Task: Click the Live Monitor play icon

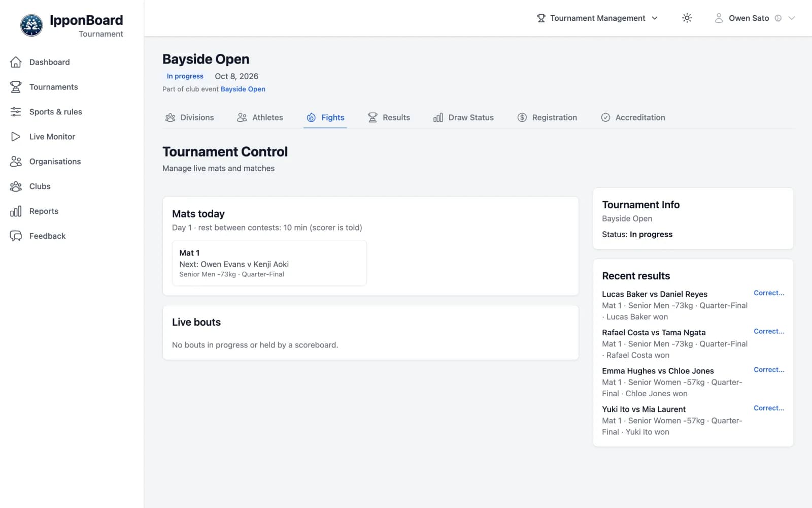Action: [x=16, y=137]
